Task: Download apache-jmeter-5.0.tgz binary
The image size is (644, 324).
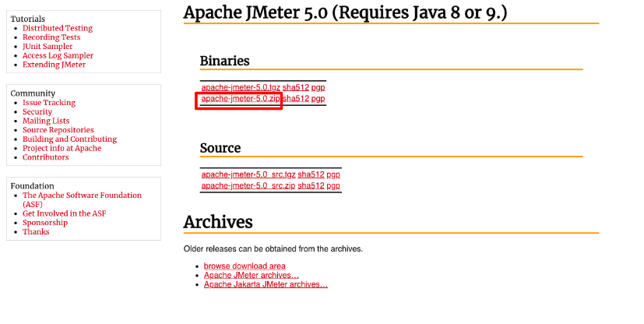Action: [x=241, y=87]
